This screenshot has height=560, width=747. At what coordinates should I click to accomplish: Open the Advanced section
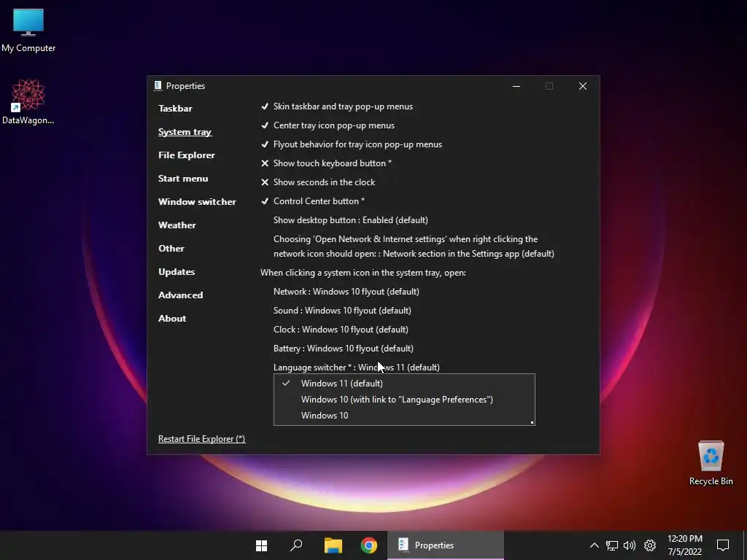[x=181, y=295]
